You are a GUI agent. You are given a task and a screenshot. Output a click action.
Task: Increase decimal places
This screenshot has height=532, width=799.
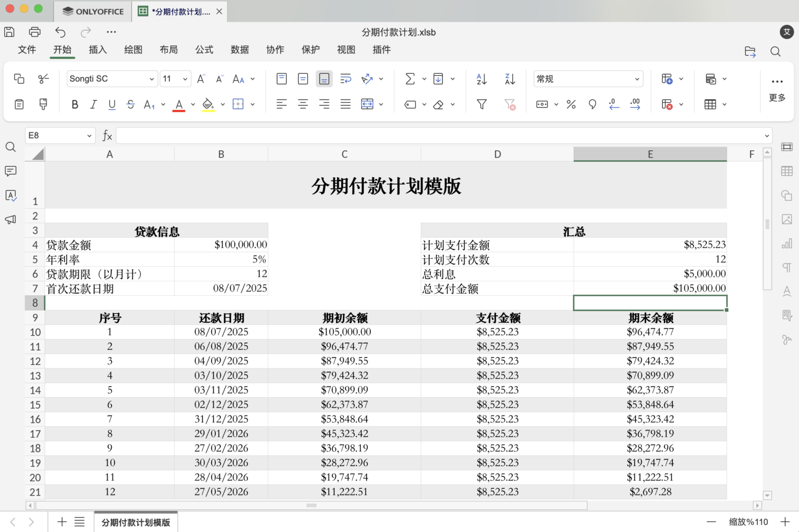(635, 104)
